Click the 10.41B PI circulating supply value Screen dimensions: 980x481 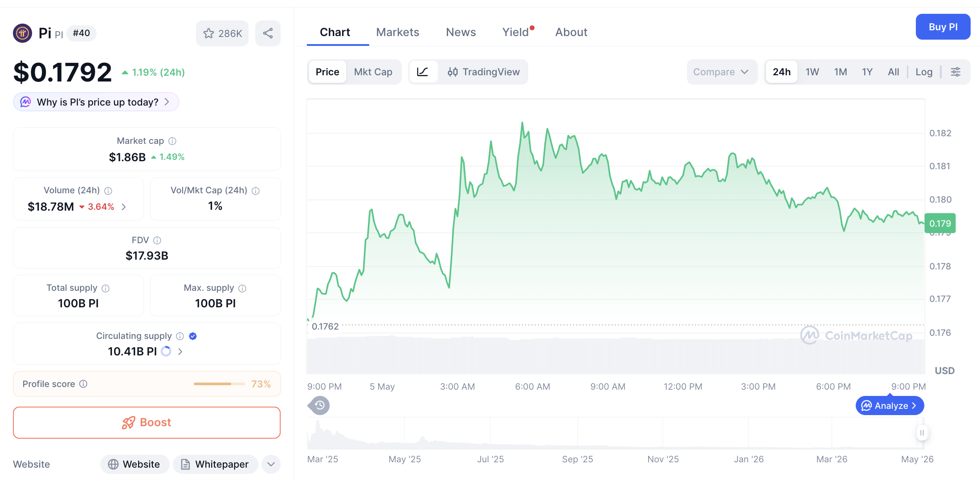(132, 351)
